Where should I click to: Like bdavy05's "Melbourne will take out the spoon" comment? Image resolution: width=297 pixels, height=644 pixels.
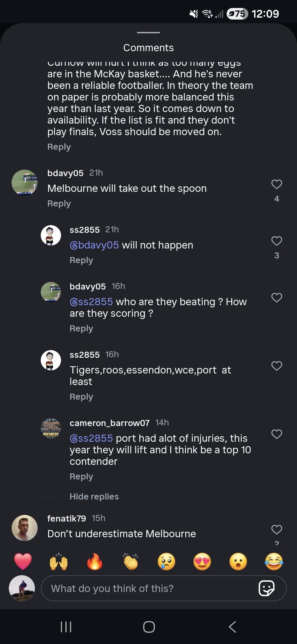pos(277,184)
